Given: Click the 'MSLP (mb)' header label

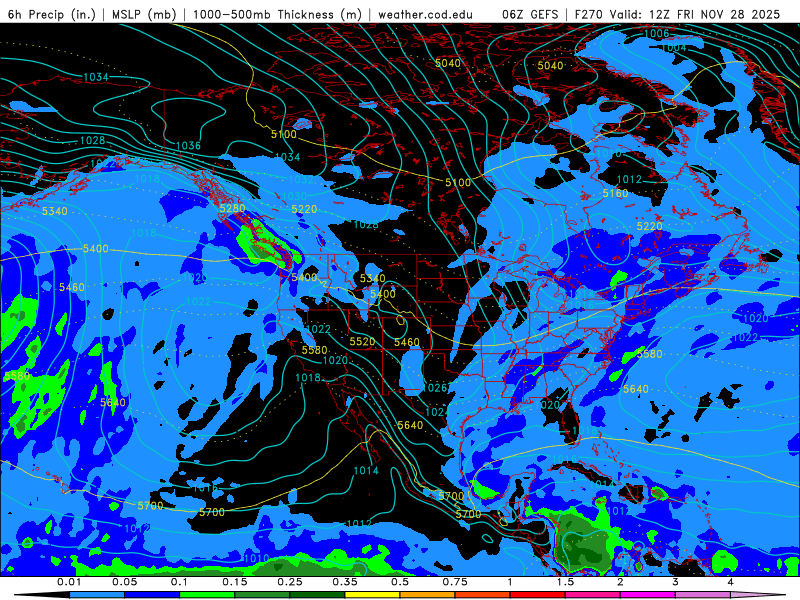Looking at the screenshot, I should click(142, 14).
